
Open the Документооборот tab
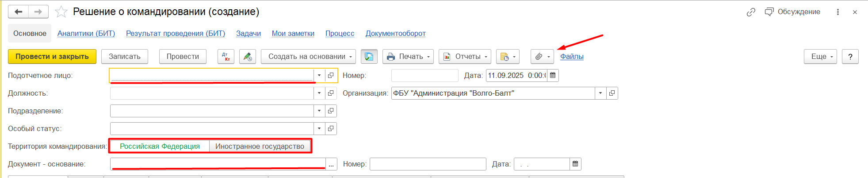(395, 34)
